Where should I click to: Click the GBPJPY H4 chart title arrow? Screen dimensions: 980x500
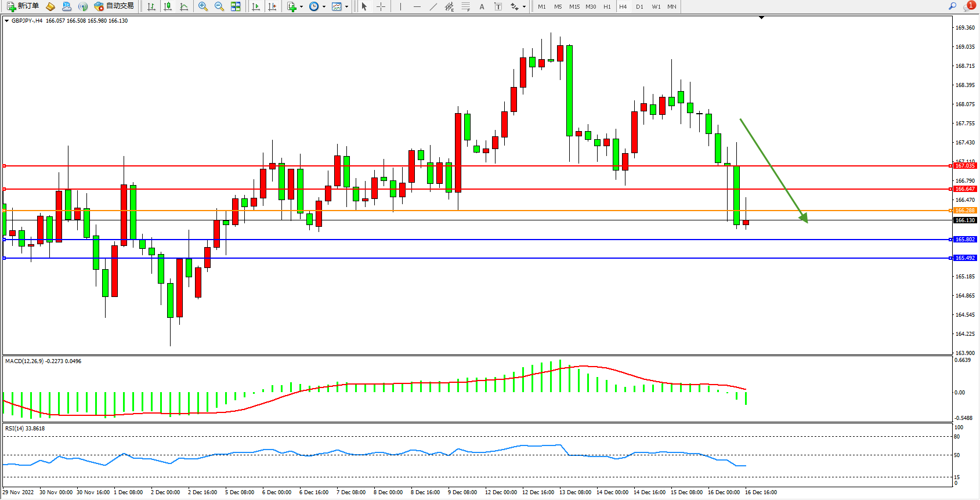[x=6, y=21]
